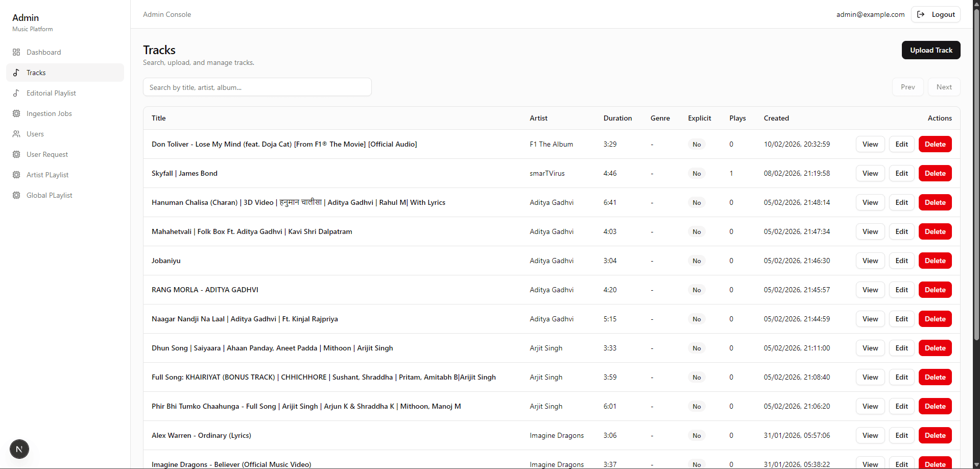View Phir Bhi Tumko Chaahunga track

[870, 406]
